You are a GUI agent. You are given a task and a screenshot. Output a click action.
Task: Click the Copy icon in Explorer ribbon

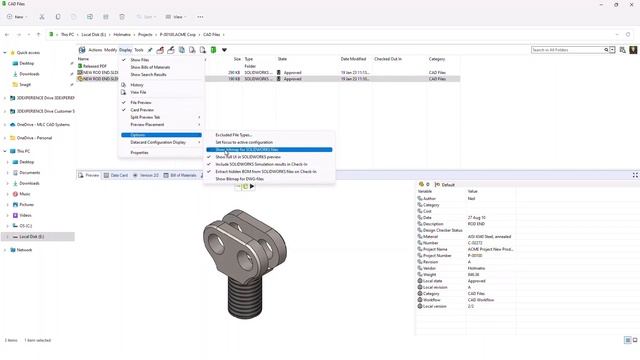coord(58,17)
